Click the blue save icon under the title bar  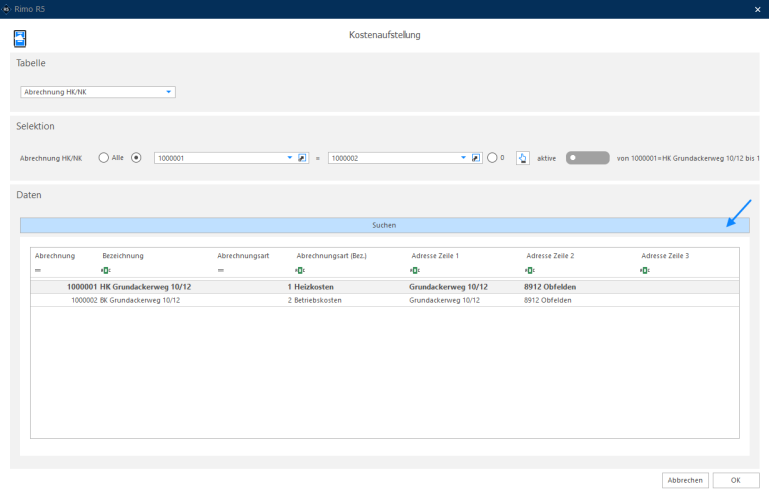click(20, 38)
